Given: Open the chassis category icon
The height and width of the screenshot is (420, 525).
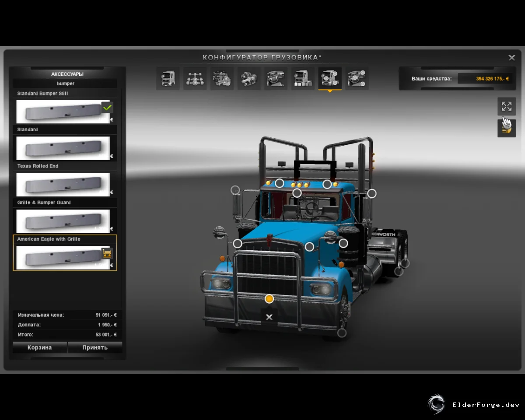Looking at the screenshot, I should (x=195, y=79).
